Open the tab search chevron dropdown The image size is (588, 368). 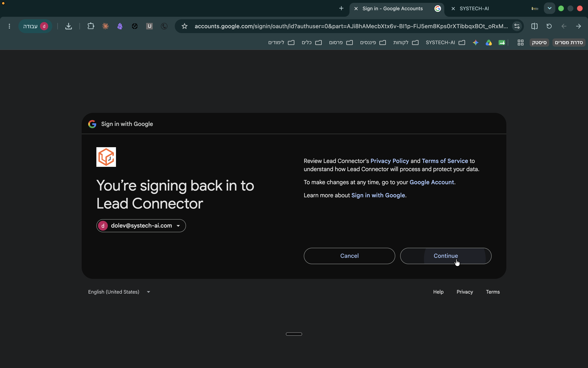[549, 8]
